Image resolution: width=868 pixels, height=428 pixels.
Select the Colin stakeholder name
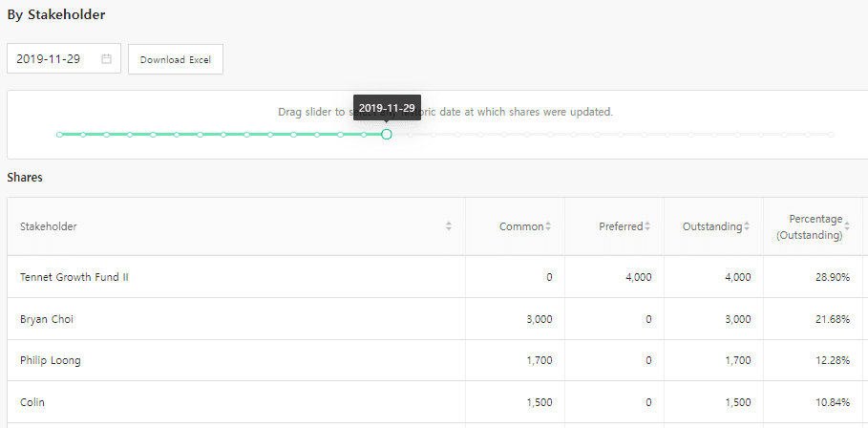pyautogui.click(x=32, y=402)
